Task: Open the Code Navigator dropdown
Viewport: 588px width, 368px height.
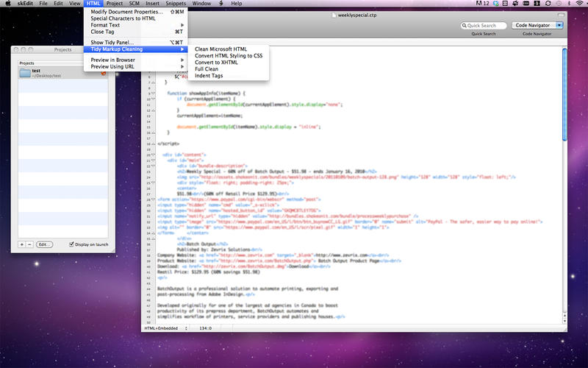Action: point(537,26)
